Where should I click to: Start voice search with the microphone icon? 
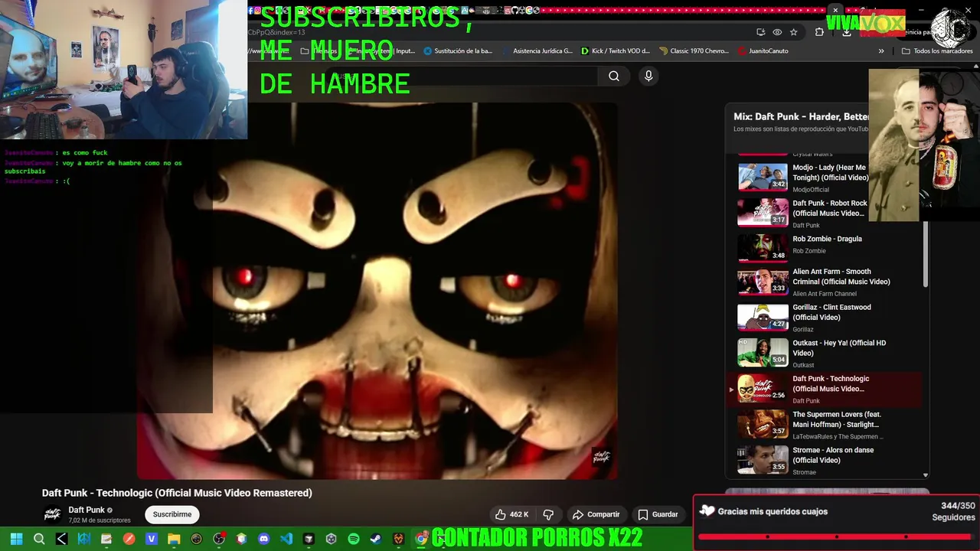[x=648, y=76]
